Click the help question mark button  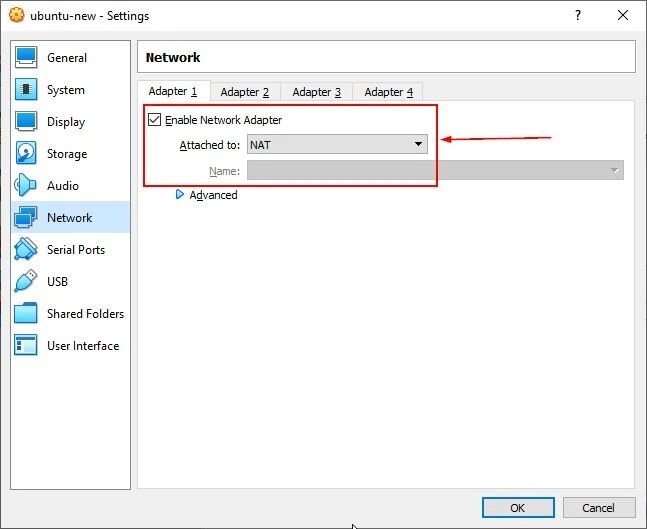pyautogui.click(x=577, y=15)
